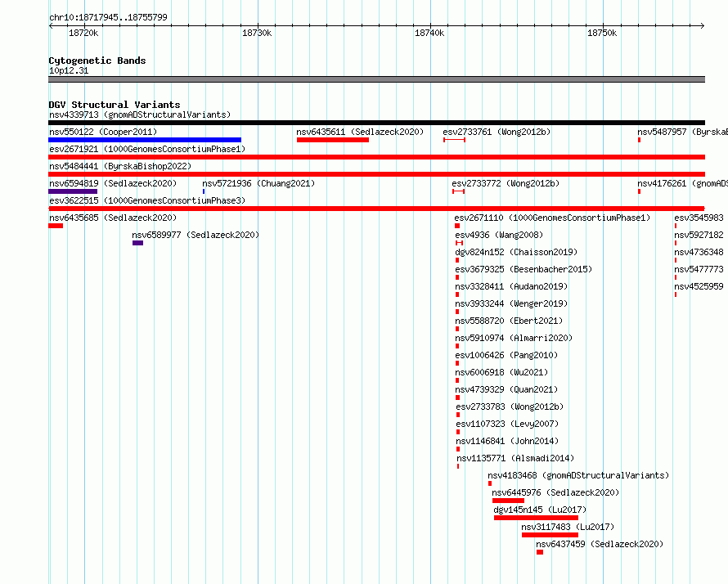Select esv3545983 variant label

[699, 218]
